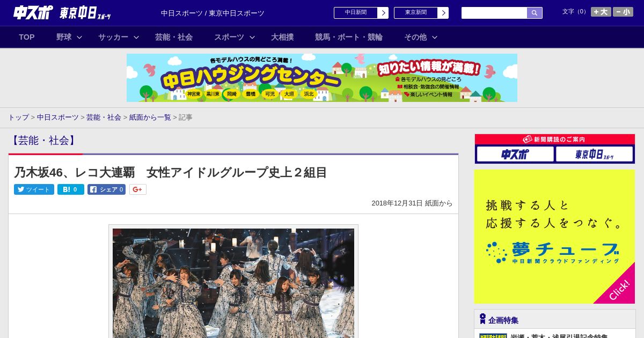The width and height of the screenshot is (644, 338).
Task: Share article with the Twitter ツイート button
Action: (x=34, y=189)
